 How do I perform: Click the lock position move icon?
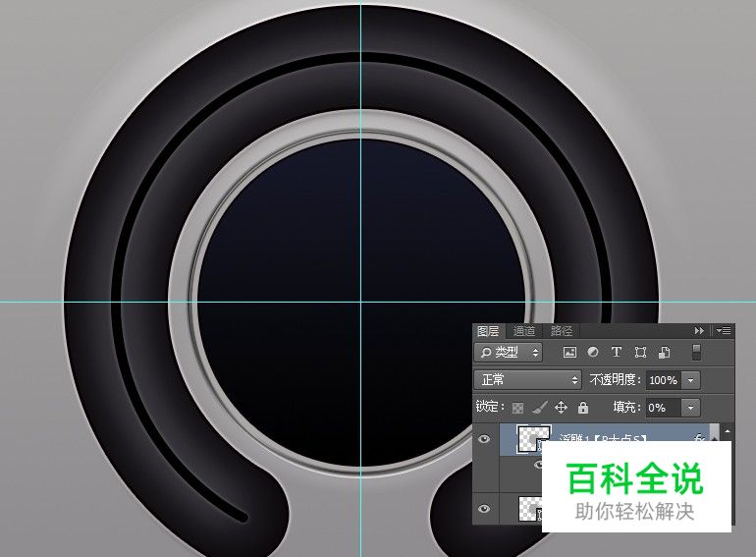click(x=562, y=407)
